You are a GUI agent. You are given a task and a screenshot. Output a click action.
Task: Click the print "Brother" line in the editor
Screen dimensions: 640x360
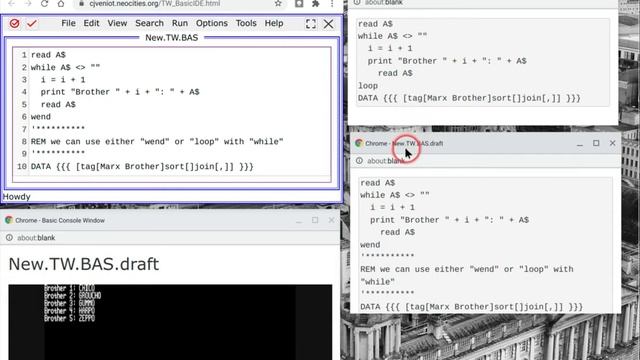120,92
